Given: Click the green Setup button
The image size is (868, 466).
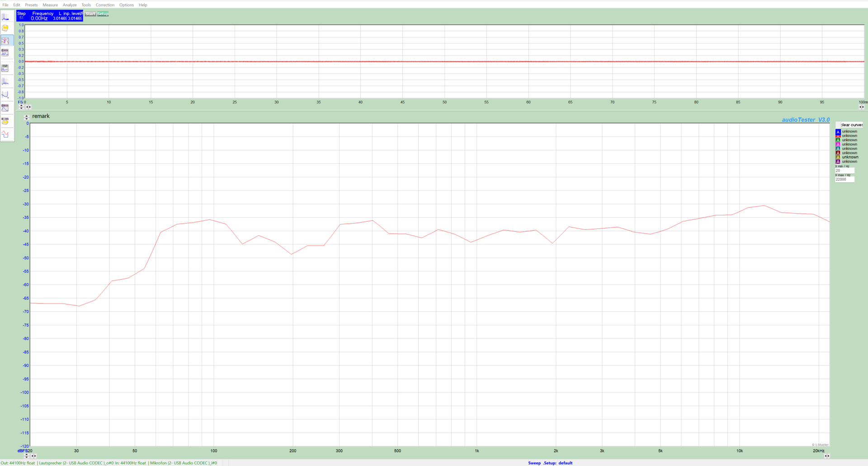Looking at the screenshot, I should pyautogui.click(x=103, y=14).
